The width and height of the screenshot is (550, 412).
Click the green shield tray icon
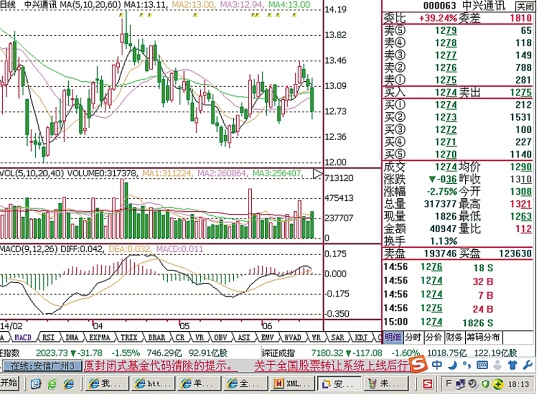click(x=485, y=384)
